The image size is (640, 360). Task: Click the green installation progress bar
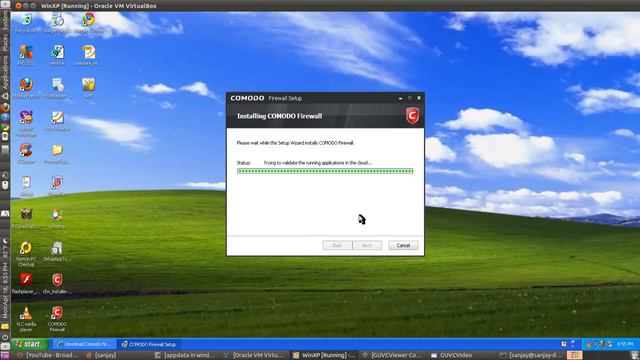325,171
